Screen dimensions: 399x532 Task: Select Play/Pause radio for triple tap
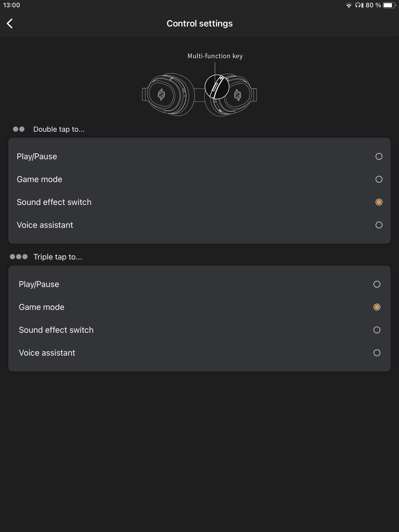(x=377, y=284)
